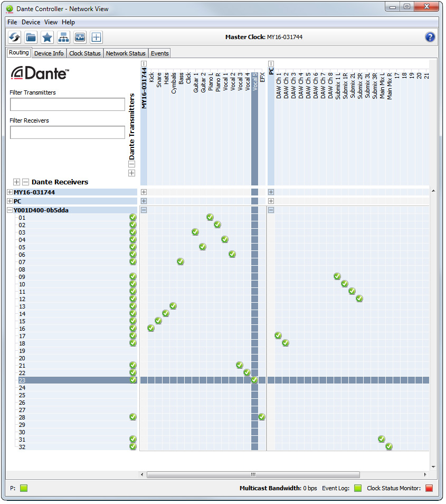Viewport: 446px width, 504px height.
Task: Open the File menu
Action: coord(12,22)
